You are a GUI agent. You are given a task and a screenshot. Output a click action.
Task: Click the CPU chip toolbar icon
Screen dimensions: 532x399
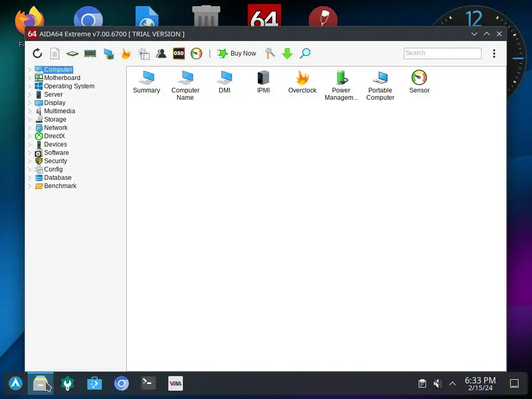(x=72, y=54)
